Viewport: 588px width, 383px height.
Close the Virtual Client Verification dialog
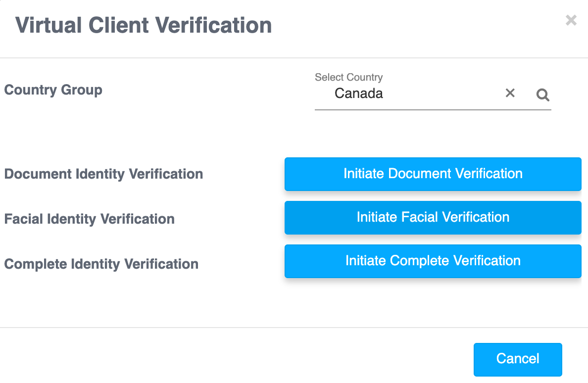pos(571,20)
